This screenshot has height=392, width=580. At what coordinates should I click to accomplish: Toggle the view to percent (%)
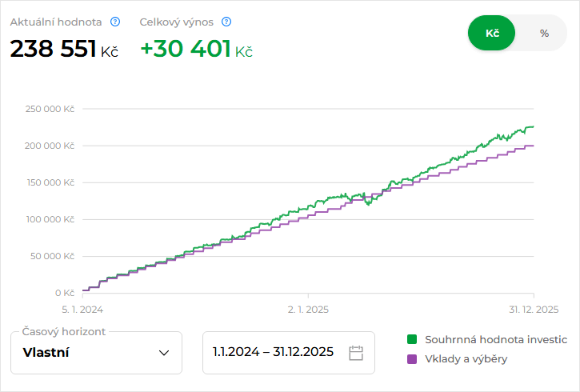[544, 34]
